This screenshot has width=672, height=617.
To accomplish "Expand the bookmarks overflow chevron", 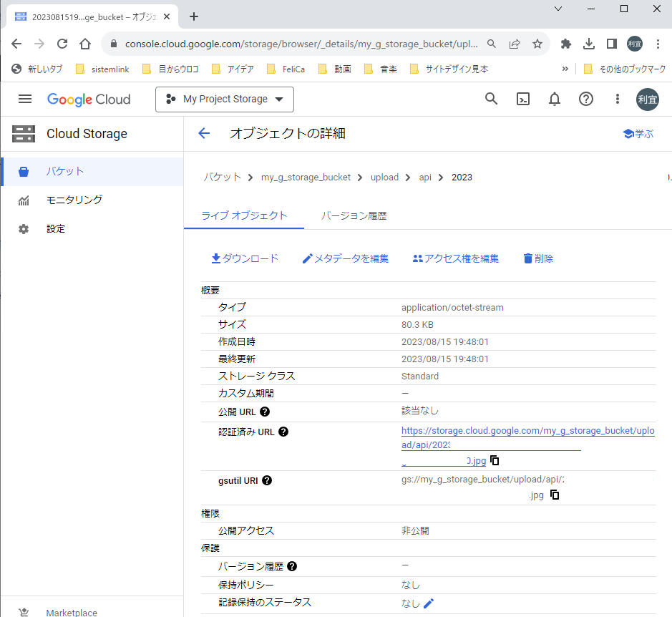I will 565,69.
